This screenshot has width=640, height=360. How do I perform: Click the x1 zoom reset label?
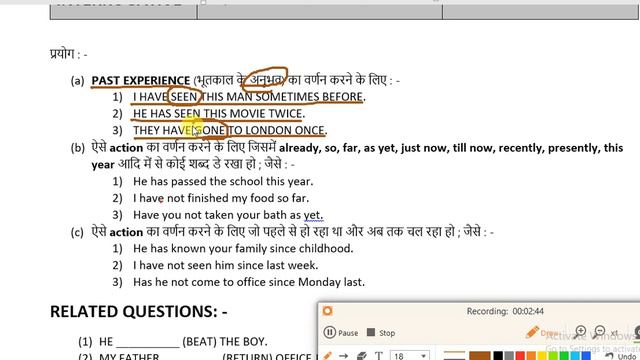click(613, 333)
